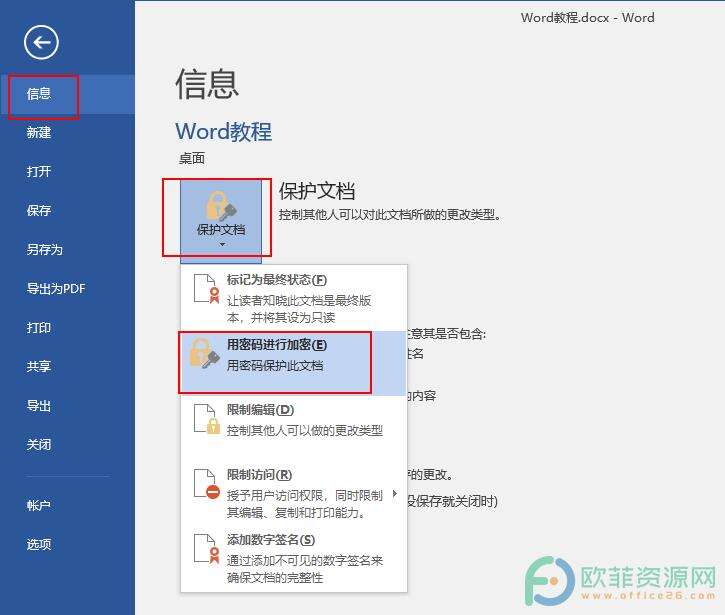The height and width of the screenshot is (615, 725).
Task: Open the 信息 (Info) tab
Action: 68,94
